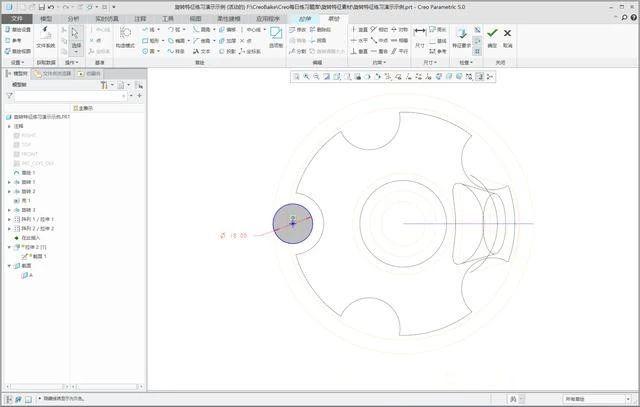Select the FRONT datum plane in model tree

[x=26, y=154]
